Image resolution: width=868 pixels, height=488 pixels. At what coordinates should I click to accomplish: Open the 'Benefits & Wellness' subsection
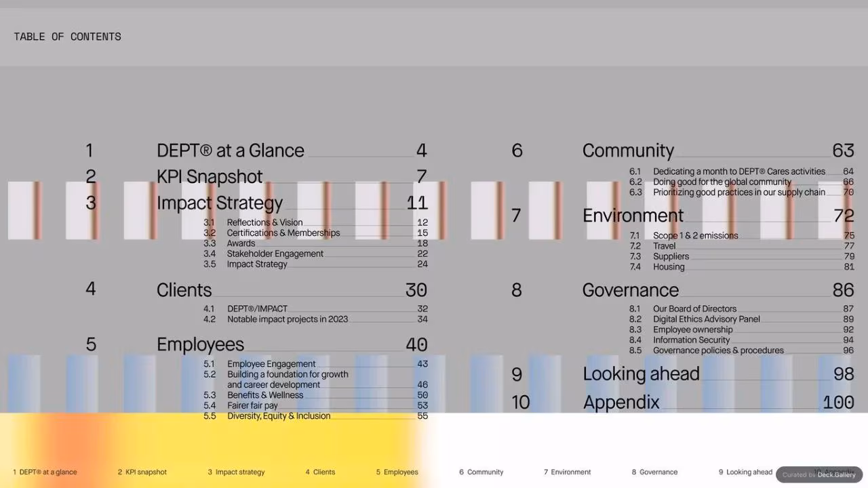point(265,395)
